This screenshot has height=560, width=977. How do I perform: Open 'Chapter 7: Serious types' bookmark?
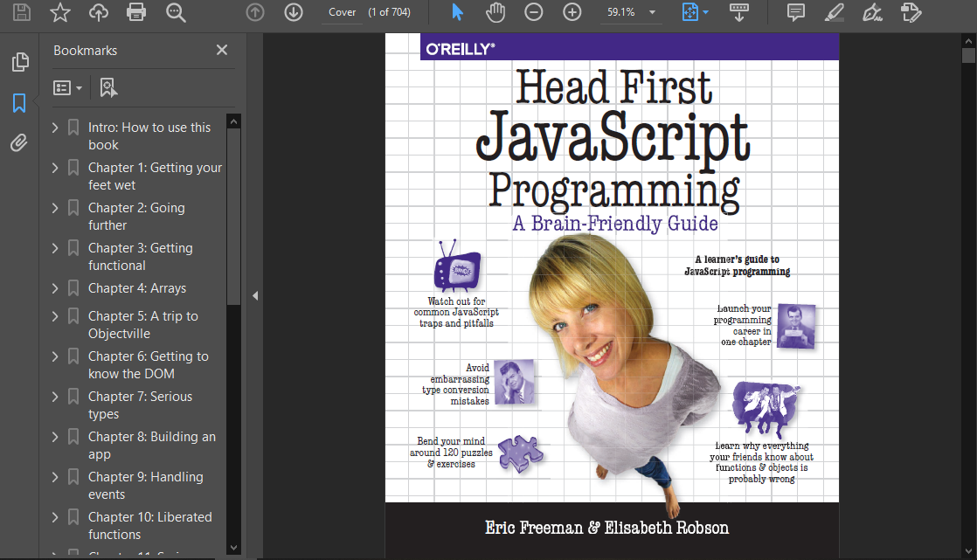tap(140, 404)
